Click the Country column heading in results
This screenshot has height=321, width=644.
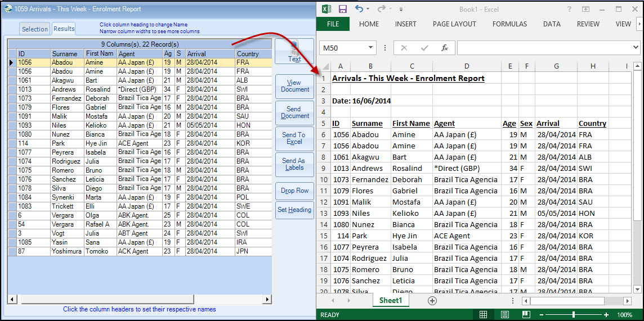pos(253,54)
